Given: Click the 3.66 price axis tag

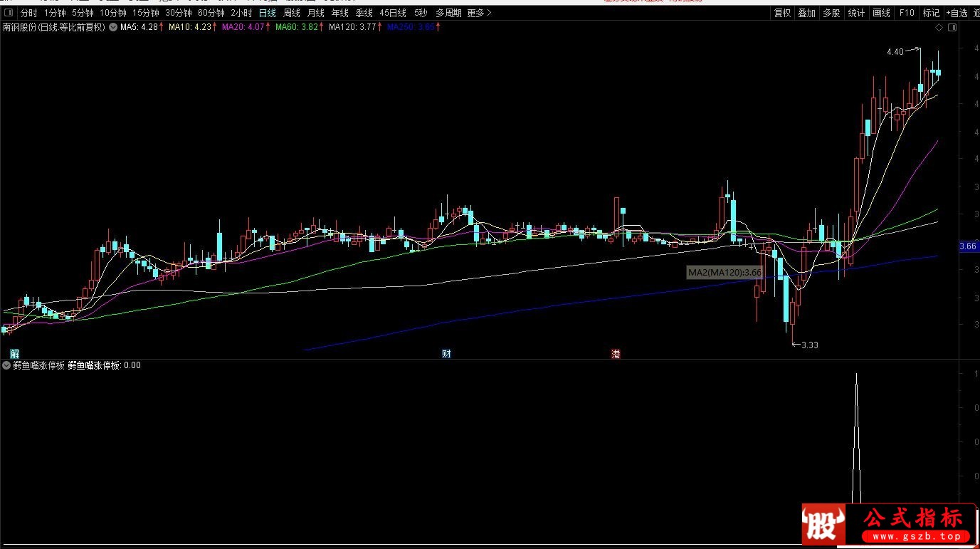Looking at the screenshot, I should point(967,246).
